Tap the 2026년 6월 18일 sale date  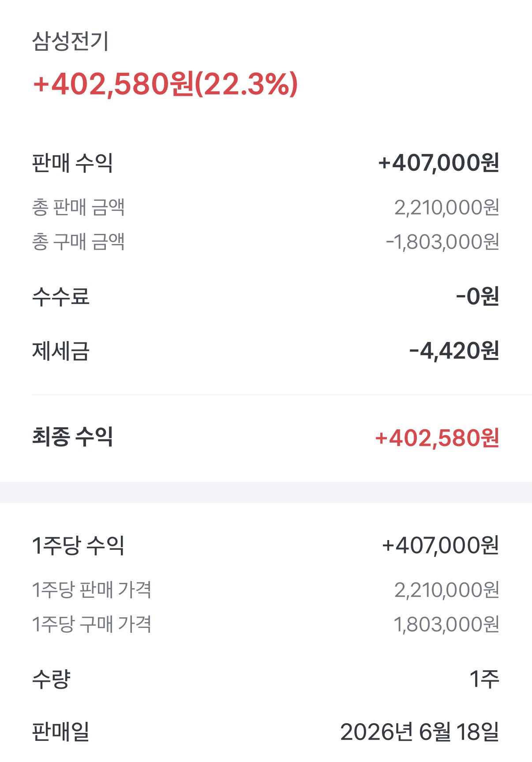tap(420, 732)
